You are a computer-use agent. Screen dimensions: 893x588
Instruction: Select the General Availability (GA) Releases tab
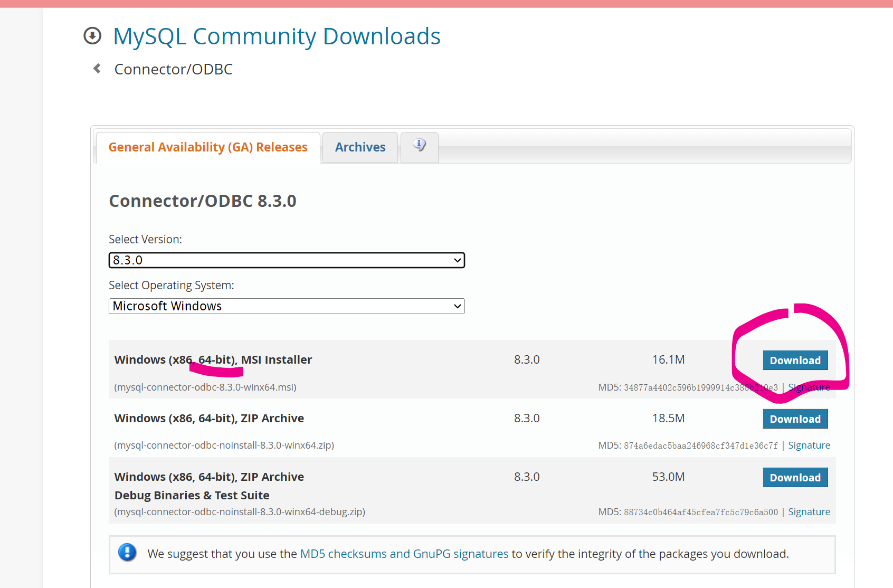208,147
